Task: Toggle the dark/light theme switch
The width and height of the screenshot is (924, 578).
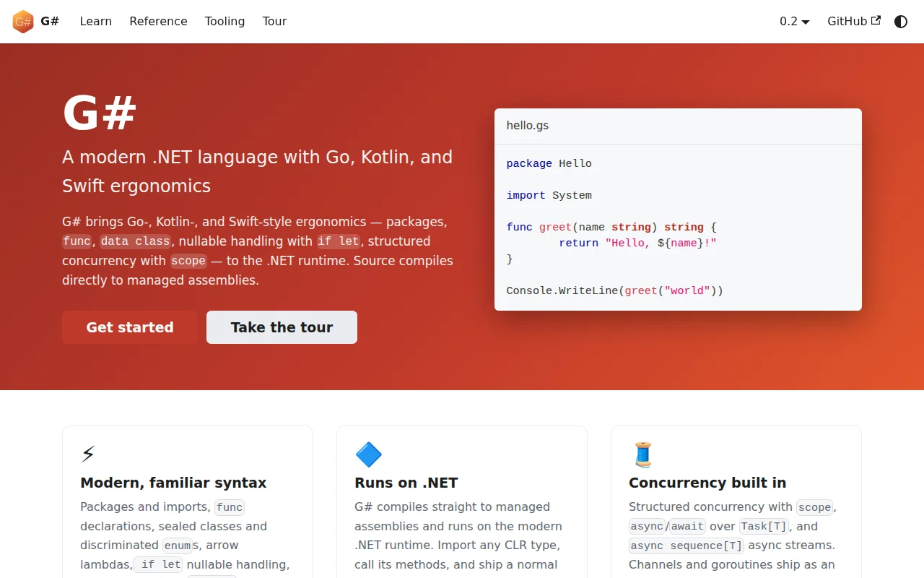Action: (901, 22)
